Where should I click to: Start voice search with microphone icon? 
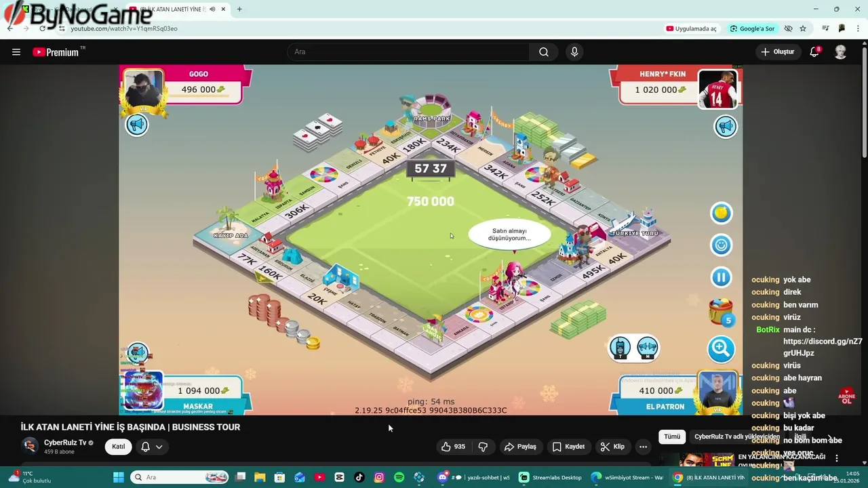point(574,52)
